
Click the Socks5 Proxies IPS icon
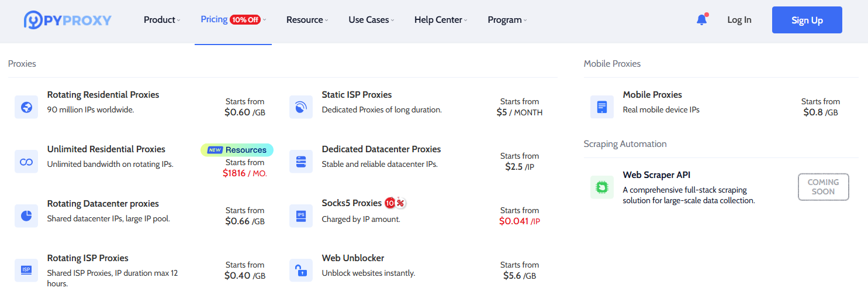click(x=301, y=216)
